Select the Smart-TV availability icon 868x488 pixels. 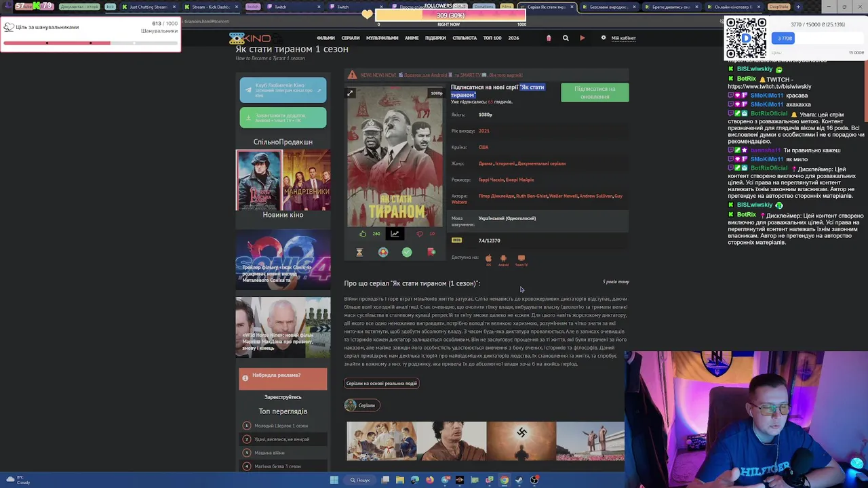coord(521,259)
